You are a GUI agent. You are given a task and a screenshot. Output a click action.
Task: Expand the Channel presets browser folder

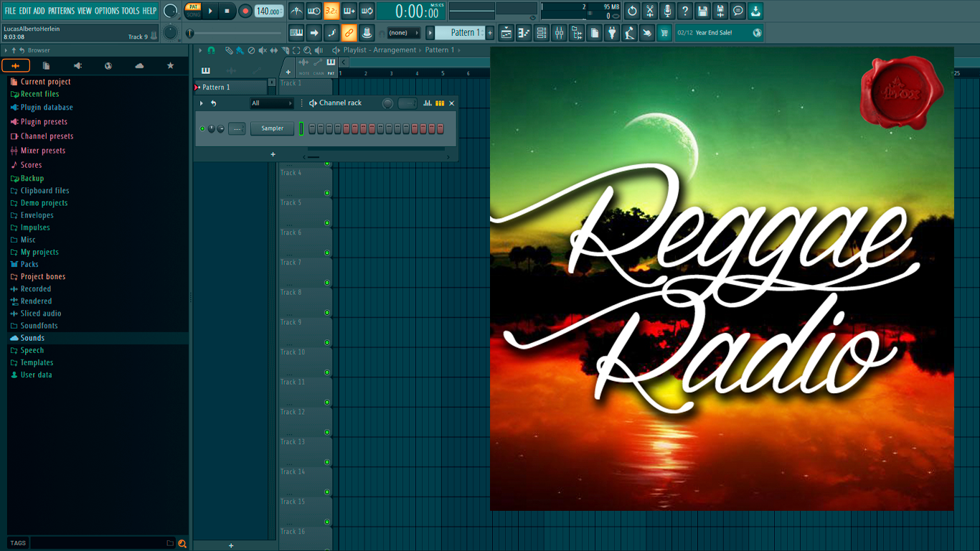coord(47,136)
